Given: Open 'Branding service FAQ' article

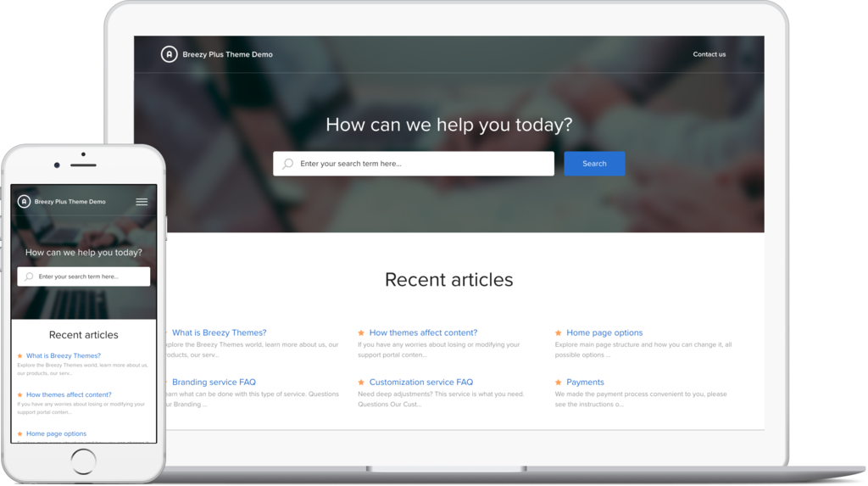Looking at the screenshot, I should [x=214, y=382].
